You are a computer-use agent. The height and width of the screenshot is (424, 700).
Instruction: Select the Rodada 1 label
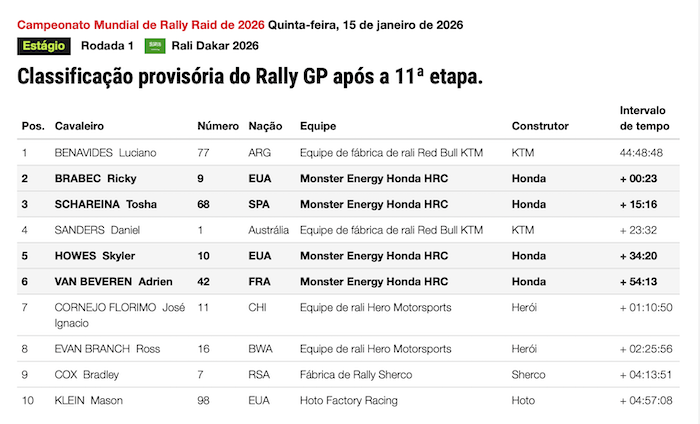click(107, 45)
